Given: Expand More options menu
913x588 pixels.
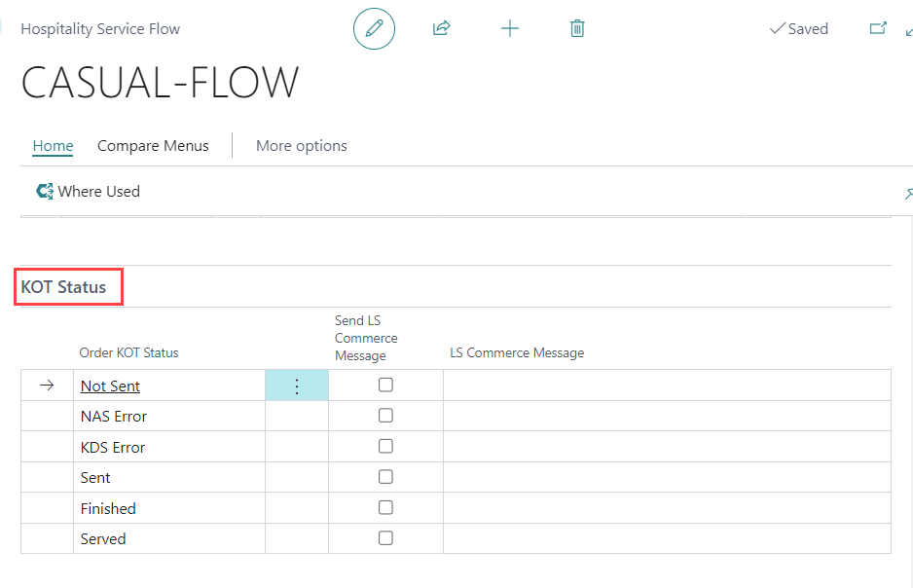Looking at the screenshot, I should (x=301, y=145).
